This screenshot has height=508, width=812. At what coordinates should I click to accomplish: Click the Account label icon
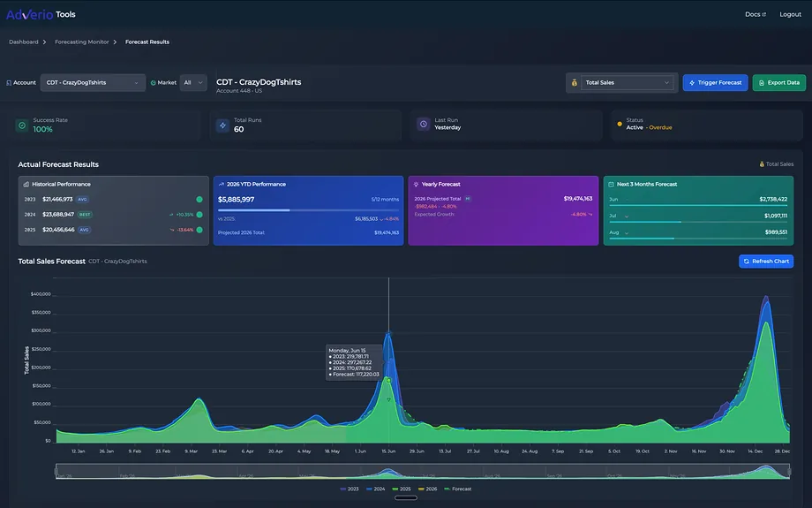(9, 83)
